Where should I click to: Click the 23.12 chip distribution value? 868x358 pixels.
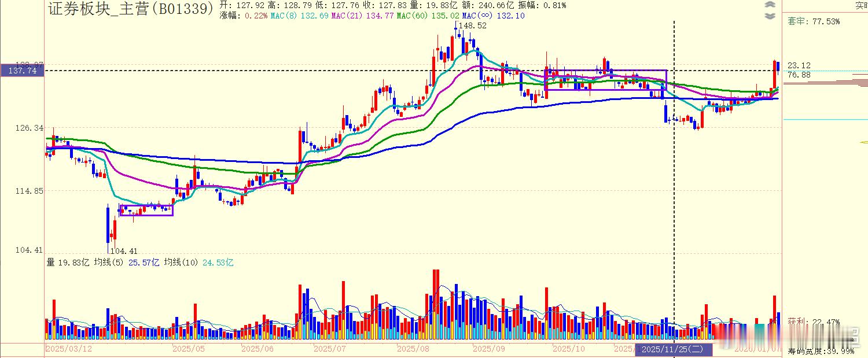point(799,65)
